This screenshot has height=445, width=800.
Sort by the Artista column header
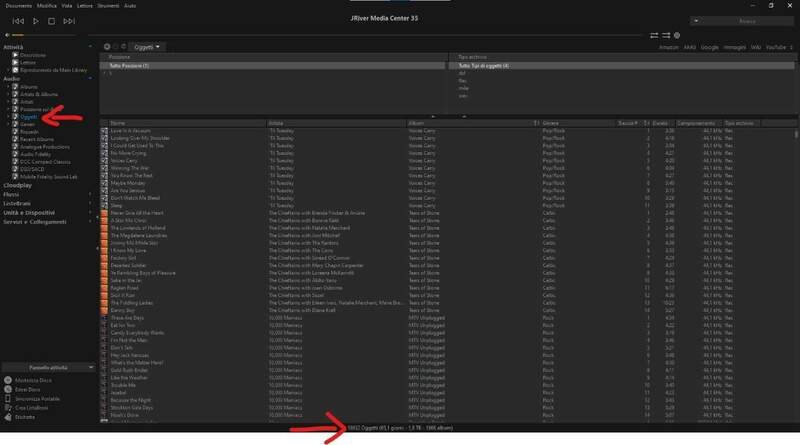tap(336, 123)
